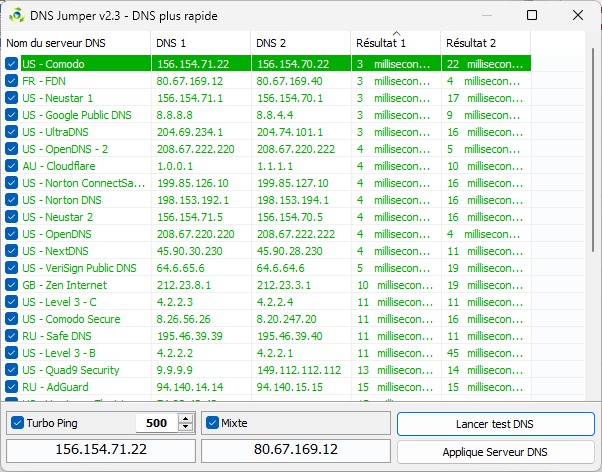Click the 64.6.65.6 DNS 1 address
The width and height of the screenshot is (602, 472).
coord(180,268)
